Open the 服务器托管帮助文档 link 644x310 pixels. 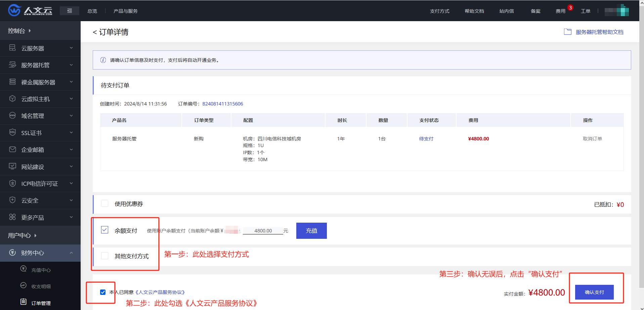(600, 32)
